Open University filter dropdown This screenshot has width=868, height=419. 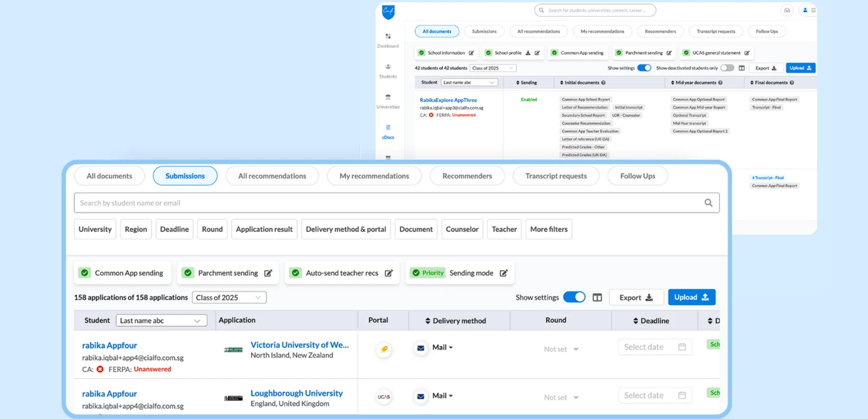coord(95,229)
